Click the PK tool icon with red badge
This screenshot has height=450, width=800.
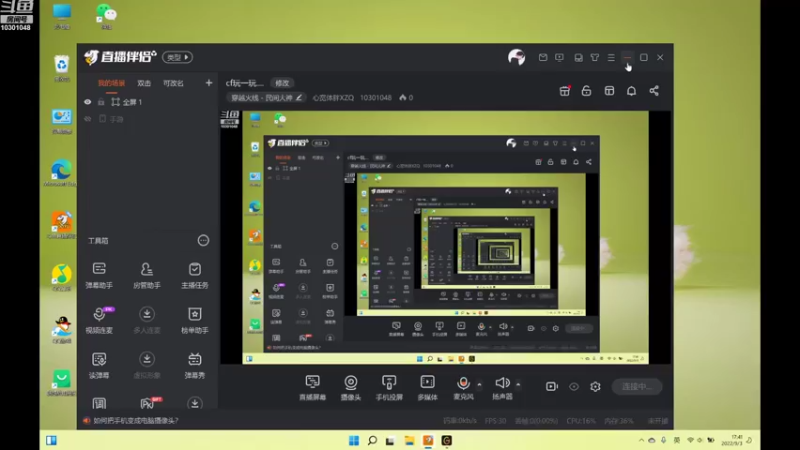149,403
